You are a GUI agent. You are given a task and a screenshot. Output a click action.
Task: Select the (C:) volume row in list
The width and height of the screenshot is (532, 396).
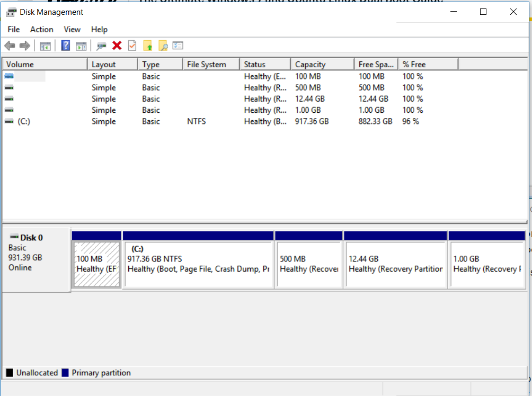[23, 122]
